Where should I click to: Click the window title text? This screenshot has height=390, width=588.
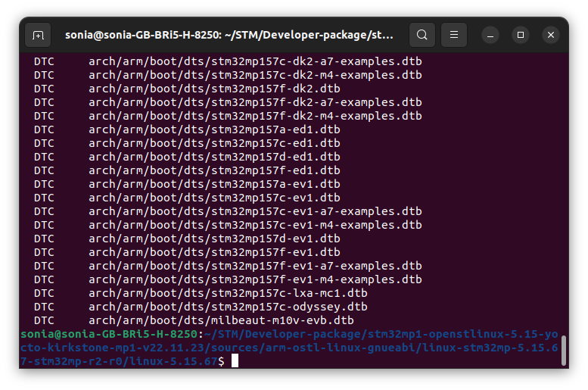229,35
